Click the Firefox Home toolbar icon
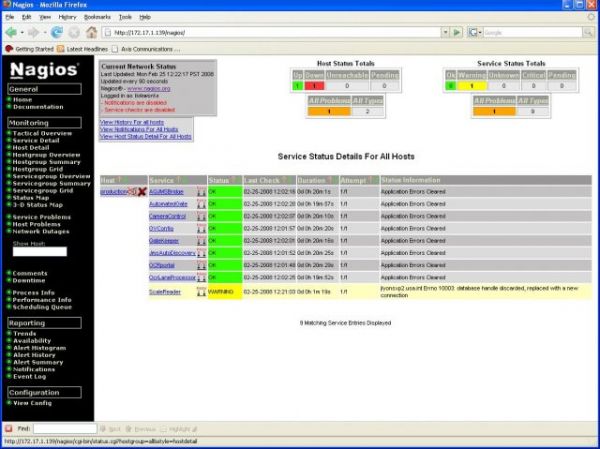The width and height of the screenshot is (600, 449). (90, 32)
